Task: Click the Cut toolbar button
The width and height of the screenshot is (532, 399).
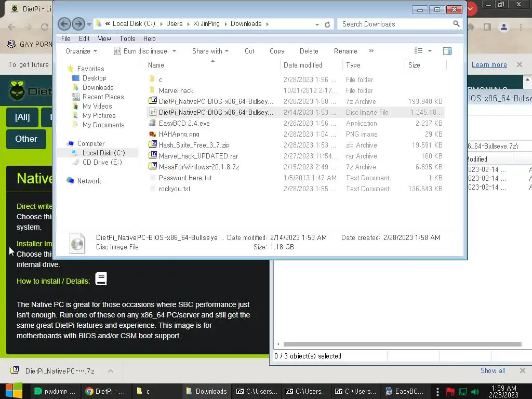Action: coord(249,51)
